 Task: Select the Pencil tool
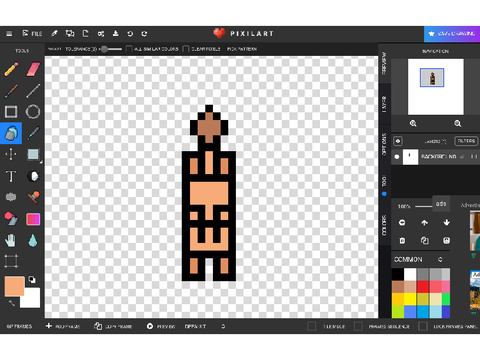[x=11, y=69]
